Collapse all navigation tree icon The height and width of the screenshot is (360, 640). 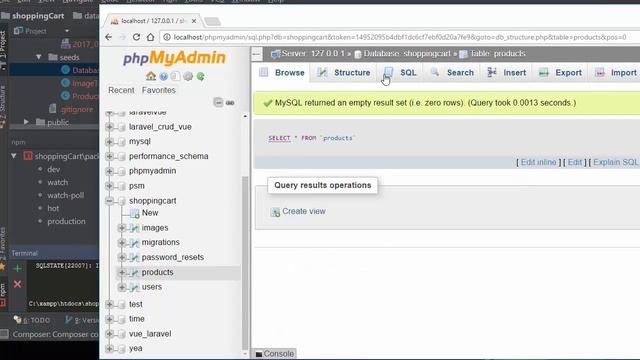pos(218,102)
